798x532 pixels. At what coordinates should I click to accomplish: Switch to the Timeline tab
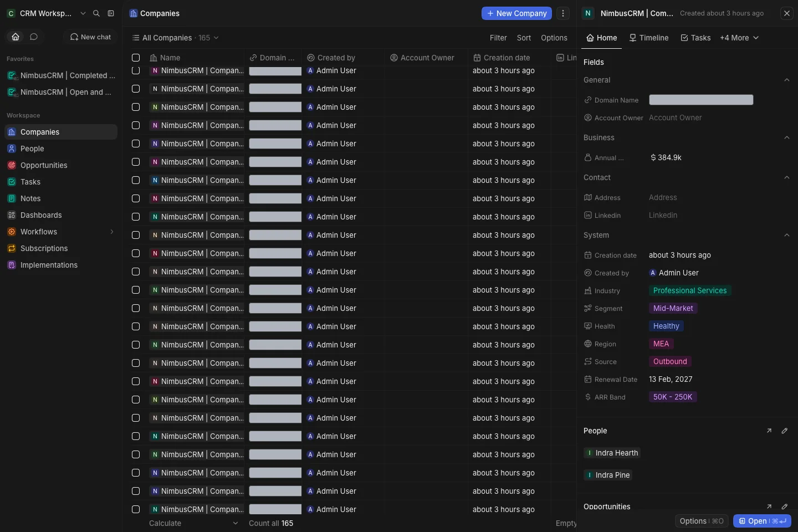point(649,38)
